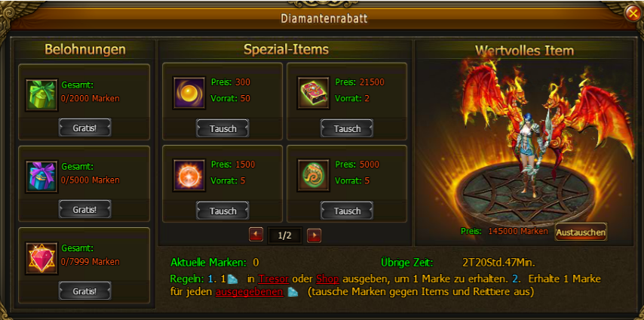
Task: Click Tausch for the 21500 price item
Action: pos(347,128)
